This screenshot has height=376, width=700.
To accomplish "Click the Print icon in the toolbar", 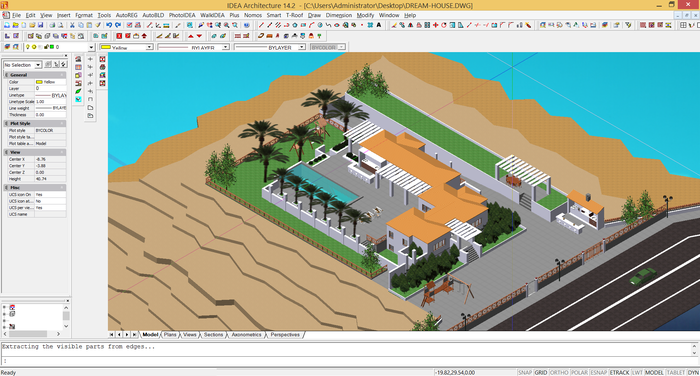I will (x=52, y=25).
